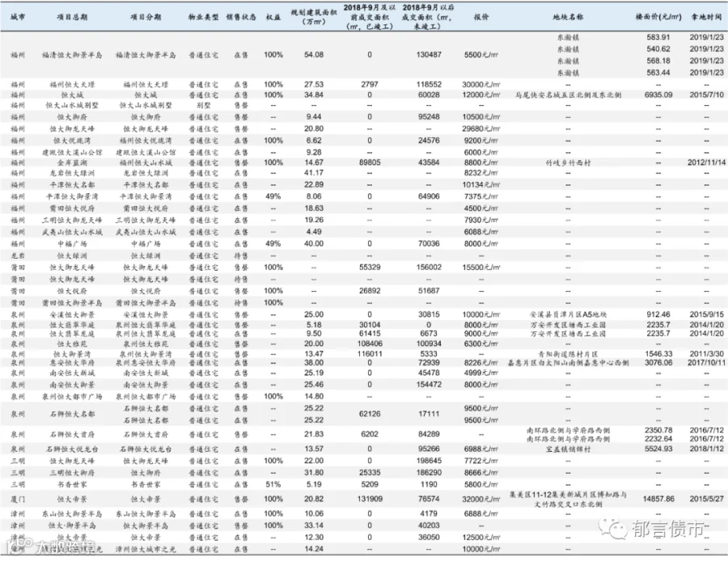Select the 2015/9/15 land date cell

point(706,314)
